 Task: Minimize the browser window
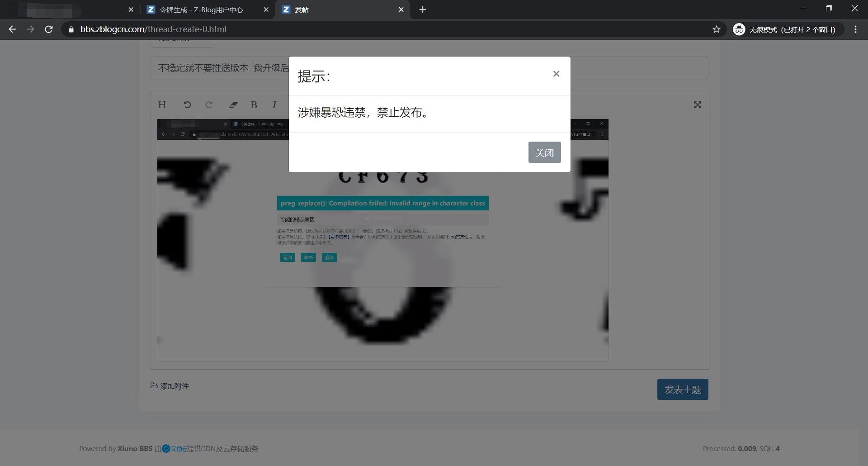[x=803, y=8]
